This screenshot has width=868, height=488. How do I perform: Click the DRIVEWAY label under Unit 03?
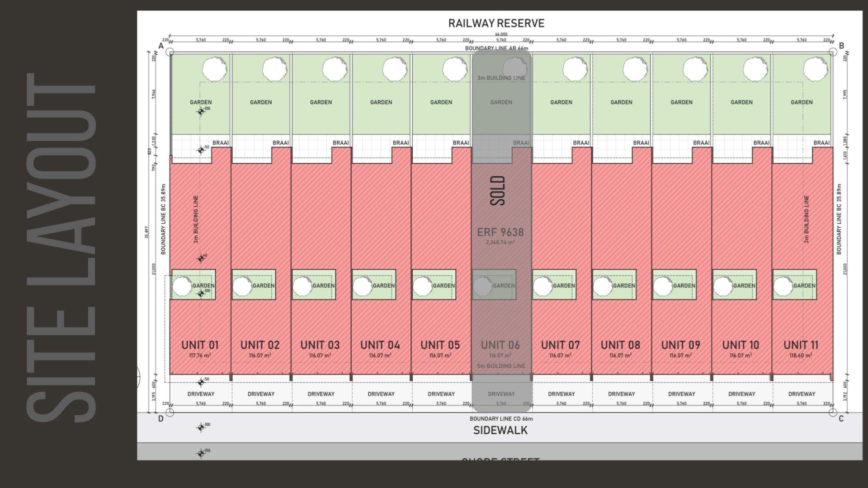pyautogui.click(x=321, y=394)
